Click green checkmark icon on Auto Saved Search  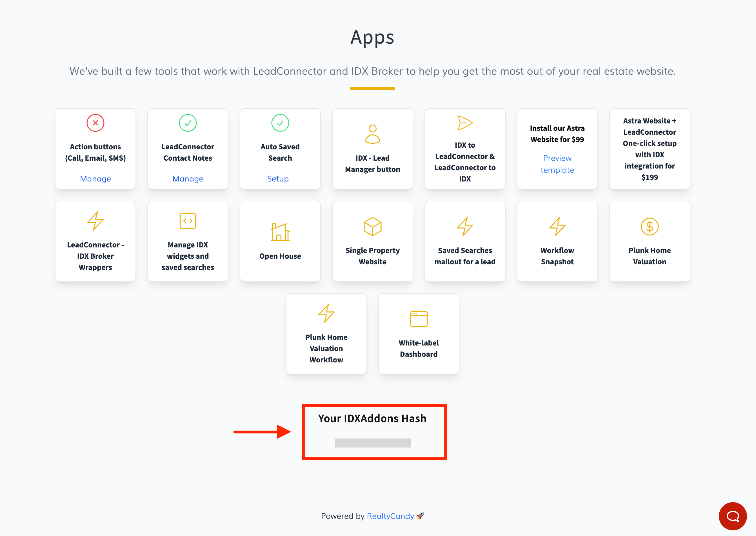coord(280,123)
